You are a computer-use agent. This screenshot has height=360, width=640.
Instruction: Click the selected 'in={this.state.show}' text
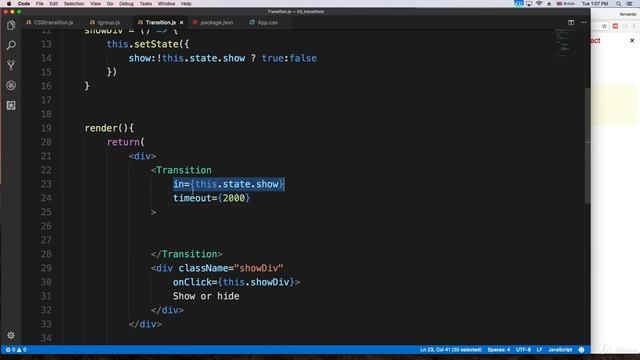pyautogui.click(x=228, y=184)
